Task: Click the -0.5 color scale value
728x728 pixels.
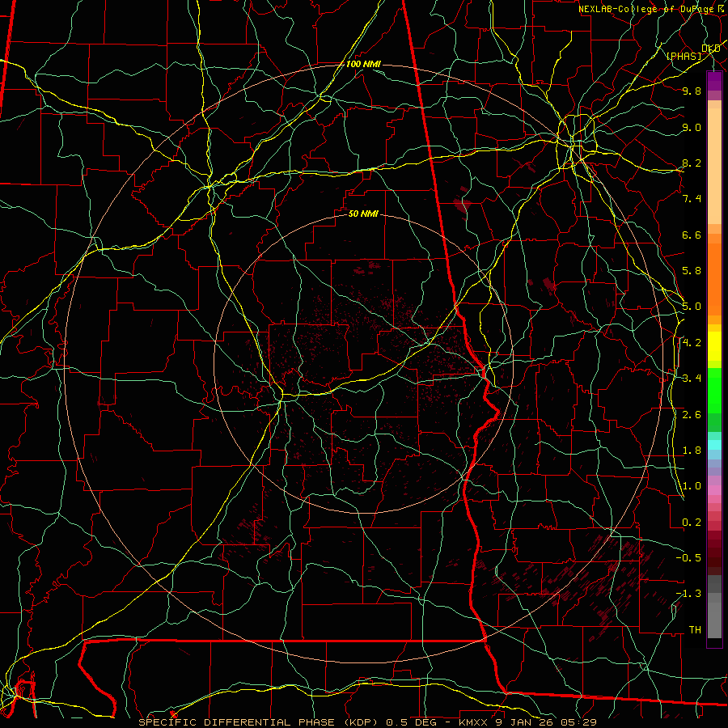Action: pos(688,558)
